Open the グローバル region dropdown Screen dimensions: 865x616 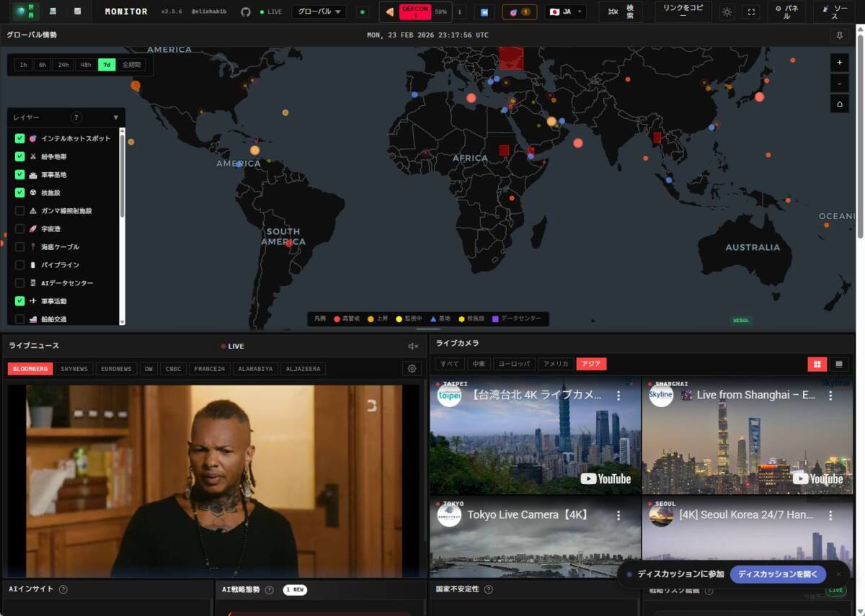point(318,12)
